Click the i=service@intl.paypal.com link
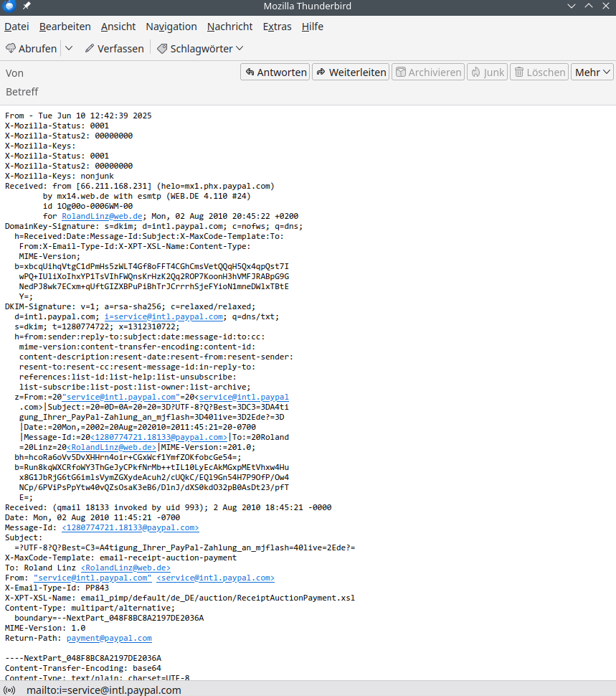Screen dimensions: 616x696 point(164,316)
